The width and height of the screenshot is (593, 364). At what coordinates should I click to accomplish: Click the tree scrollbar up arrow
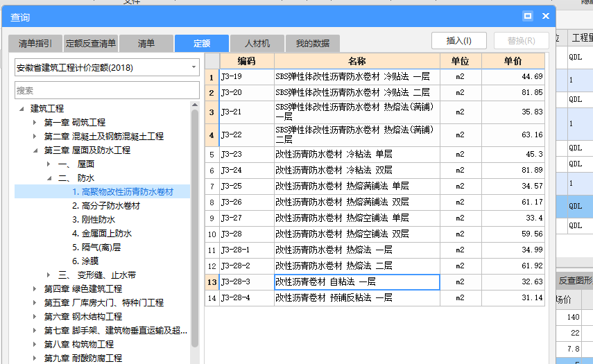[x=195, y=105]
